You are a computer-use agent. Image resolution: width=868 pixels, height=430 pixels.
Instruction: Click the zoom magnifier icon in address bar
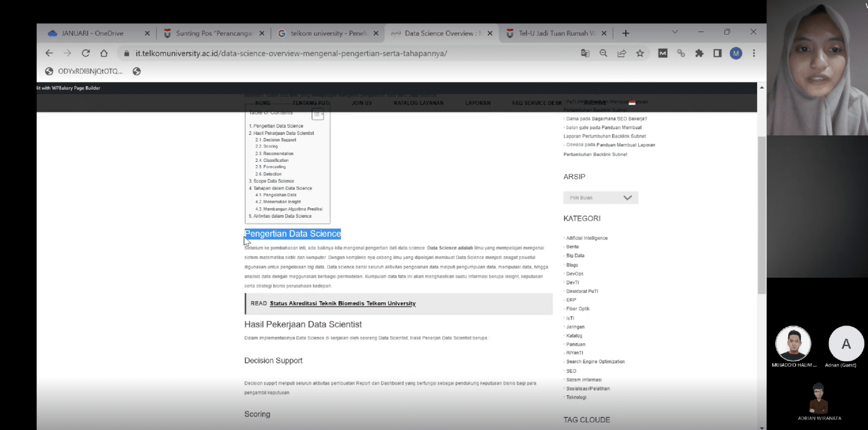click(x=603, y=53)
